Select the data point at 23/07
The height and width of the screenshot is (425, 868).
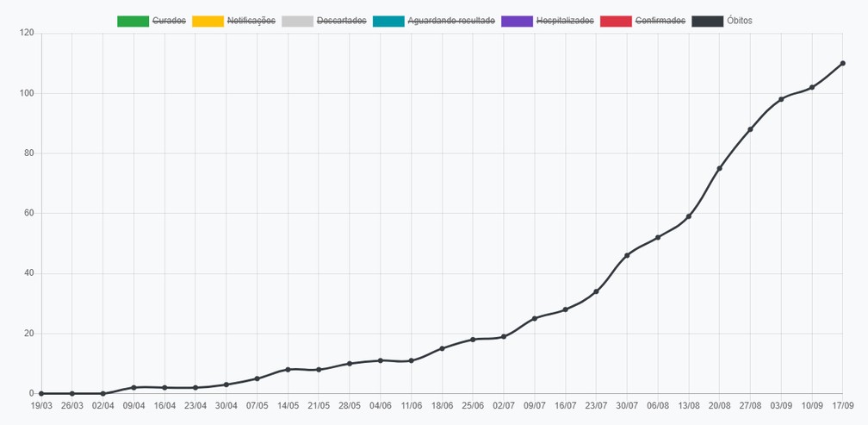click(596, 291)
